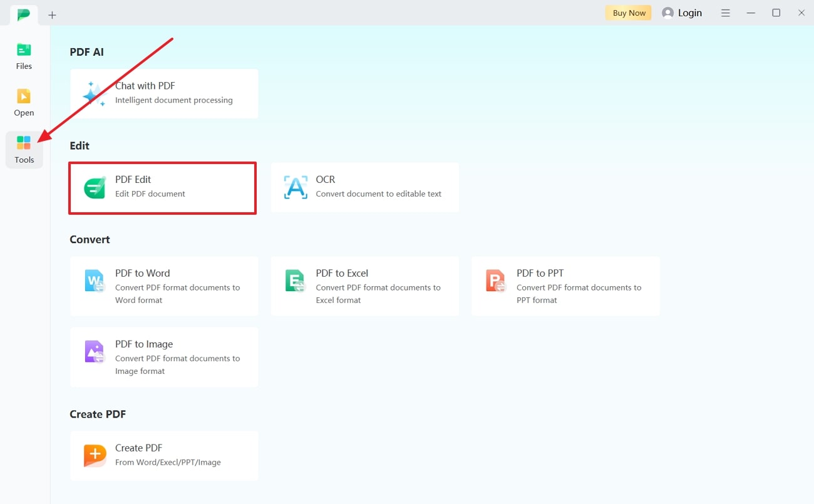Select the PDF Edit title text
This screenshot has height=504, width=814.
point(133,180)
